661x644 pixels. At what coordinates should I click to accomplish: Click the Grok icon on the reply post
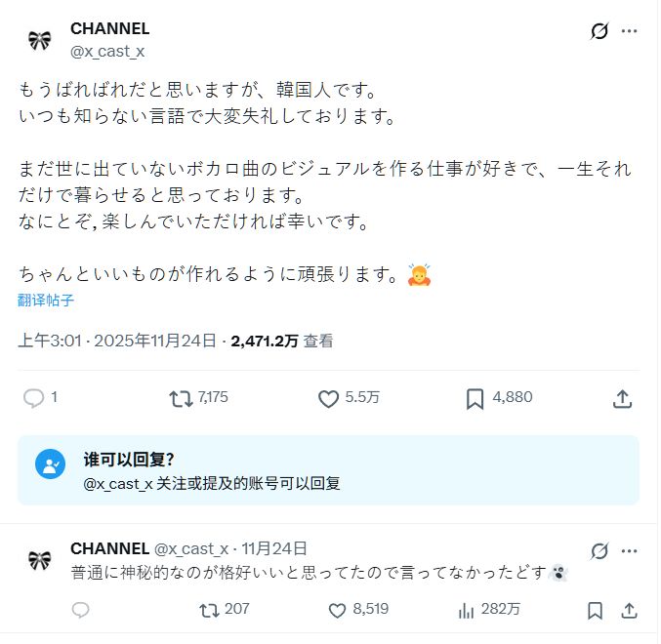(599, 550)
